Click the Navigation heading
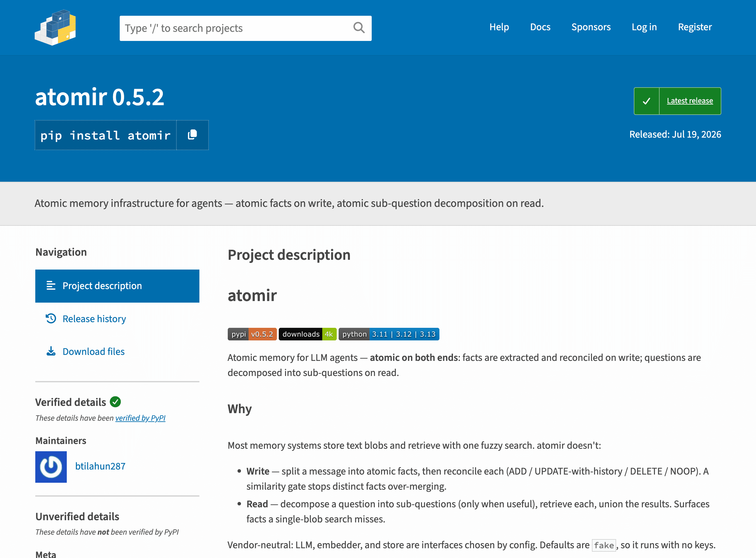 click(x=61, y=252)
